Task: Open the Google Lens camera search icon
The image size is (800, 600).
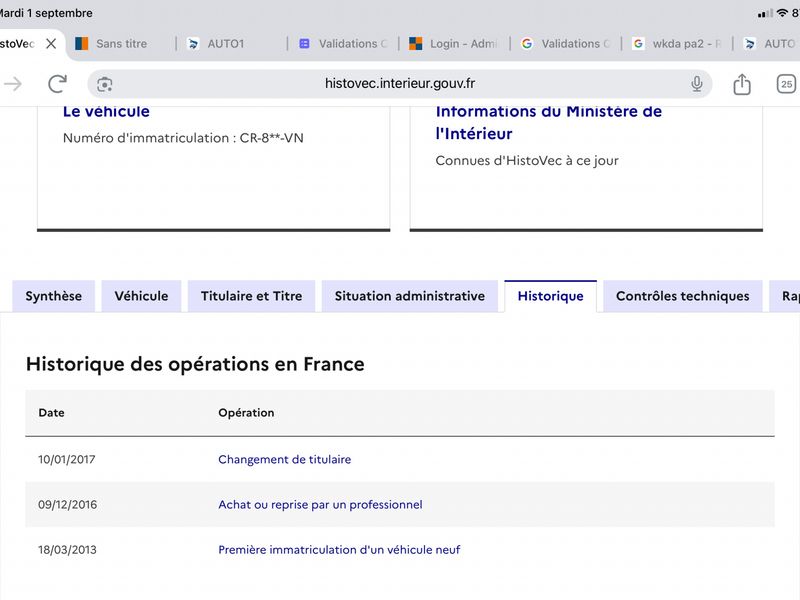Action: (105, 84)
